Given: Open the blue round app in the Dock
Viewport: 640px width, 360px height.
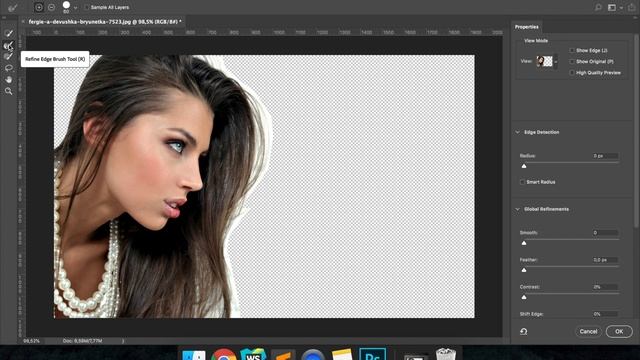Looking at the screenshot, I should tap(313, 355).
